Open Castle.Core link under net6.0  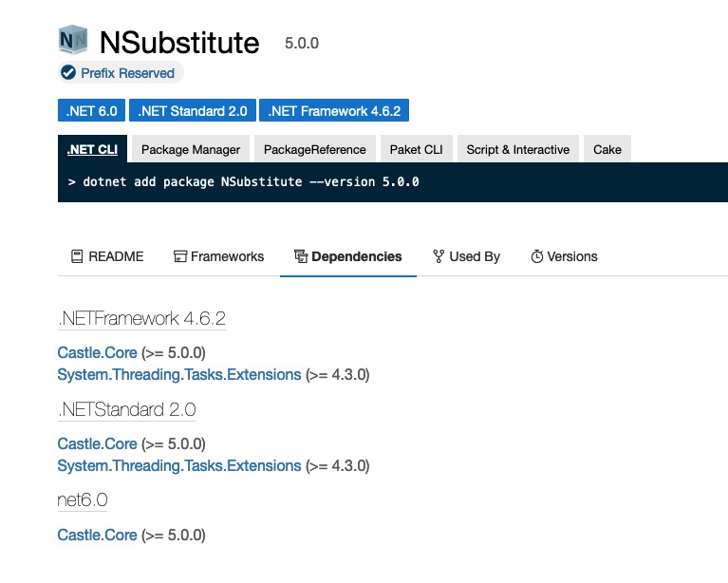coord(97,535)
